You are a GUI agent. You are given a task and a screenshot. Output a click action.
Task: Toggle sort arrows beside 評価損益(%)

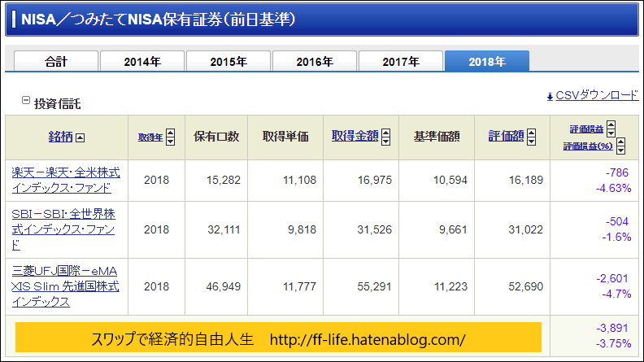(x=621, y=146)
